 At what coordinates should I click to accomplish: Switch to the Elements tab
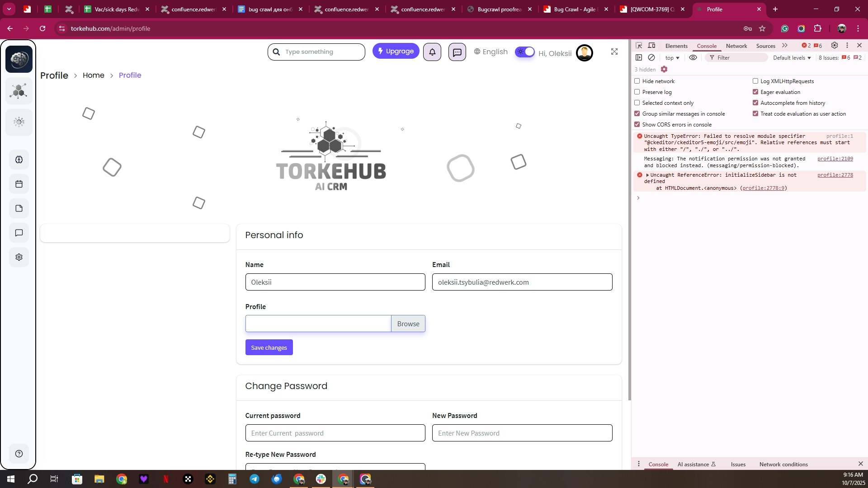[x=676, y=46]
